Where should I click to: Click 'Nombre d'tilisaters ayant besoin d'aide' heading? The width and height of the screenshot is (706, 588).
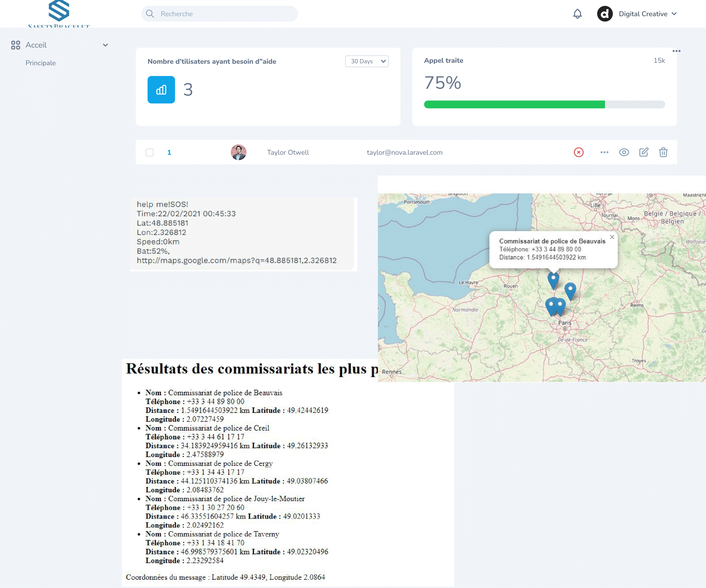[x=212, y=62]
